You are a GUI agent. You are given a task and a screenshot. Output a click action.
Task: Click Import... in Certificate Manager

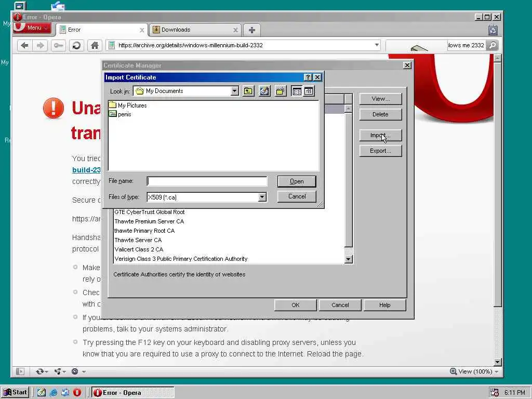(x=380, y=136)
